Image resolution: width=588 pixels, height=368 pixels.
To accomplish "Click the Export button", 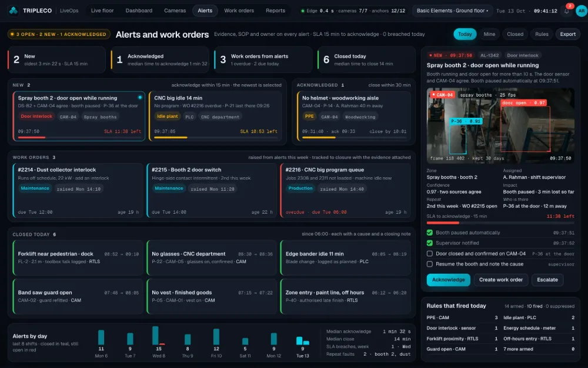I will pyautogui.click(x=568, y=34).
